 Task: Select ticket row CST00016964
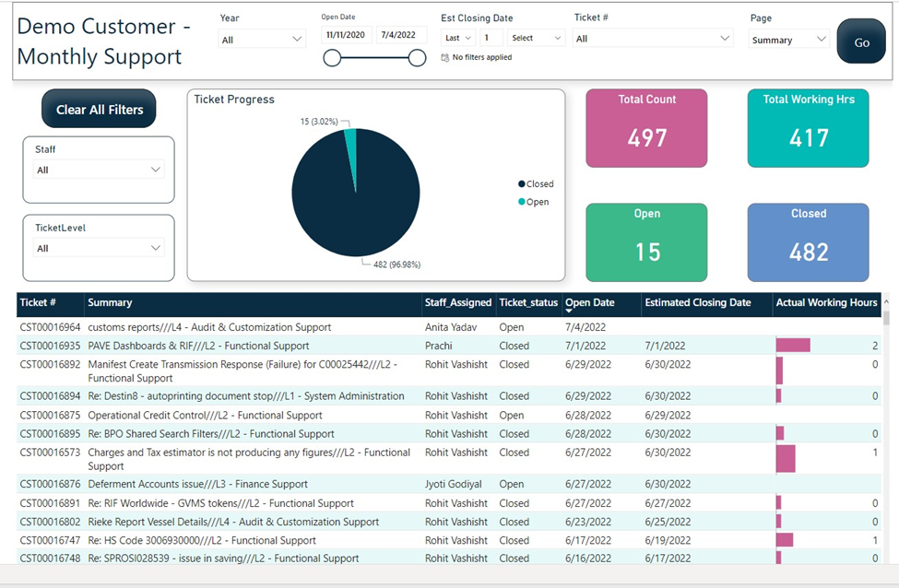tap(449, 327)
